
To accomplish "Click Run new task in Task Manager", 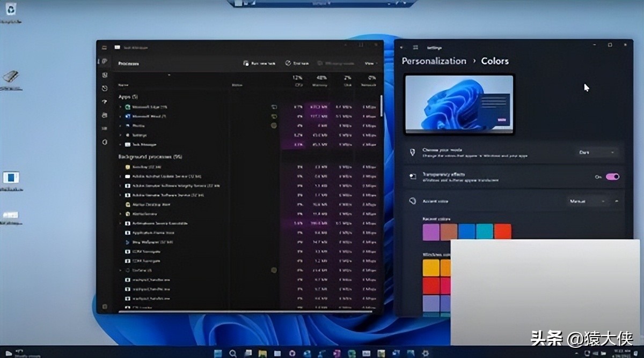I will (259, 63).
